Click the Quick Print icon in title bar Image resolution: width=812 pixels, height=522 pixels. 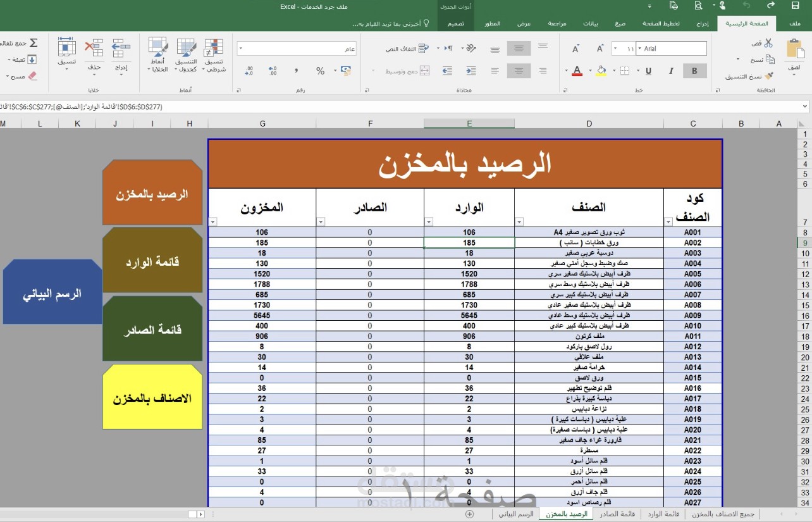point(674,6)
